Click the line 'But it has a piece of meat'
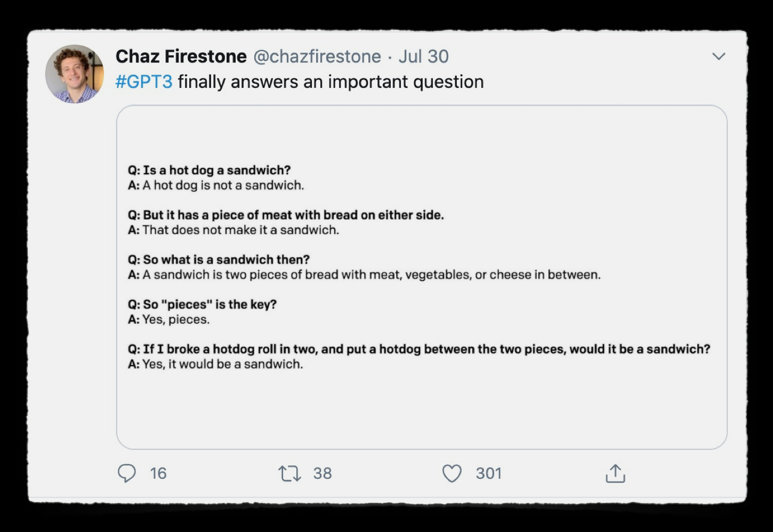Image resolution: width=773 pixels, height=532 pixels. [x=286, y=215]
